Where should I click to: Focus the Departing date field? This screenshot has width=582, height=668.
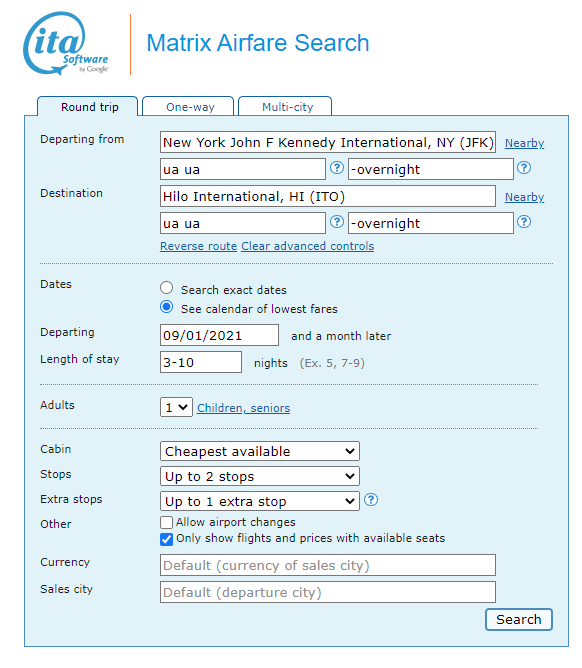(x=219, y=335)
